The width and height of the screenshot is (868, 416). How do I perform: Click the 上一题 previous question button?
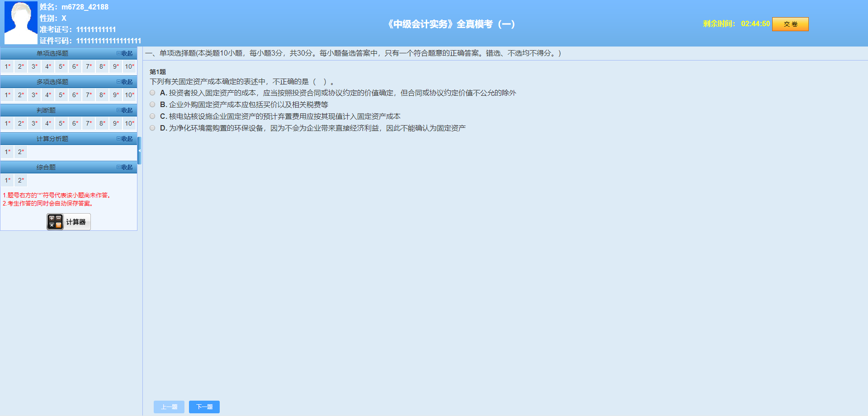pyautogui.click(x=169, y=407)
